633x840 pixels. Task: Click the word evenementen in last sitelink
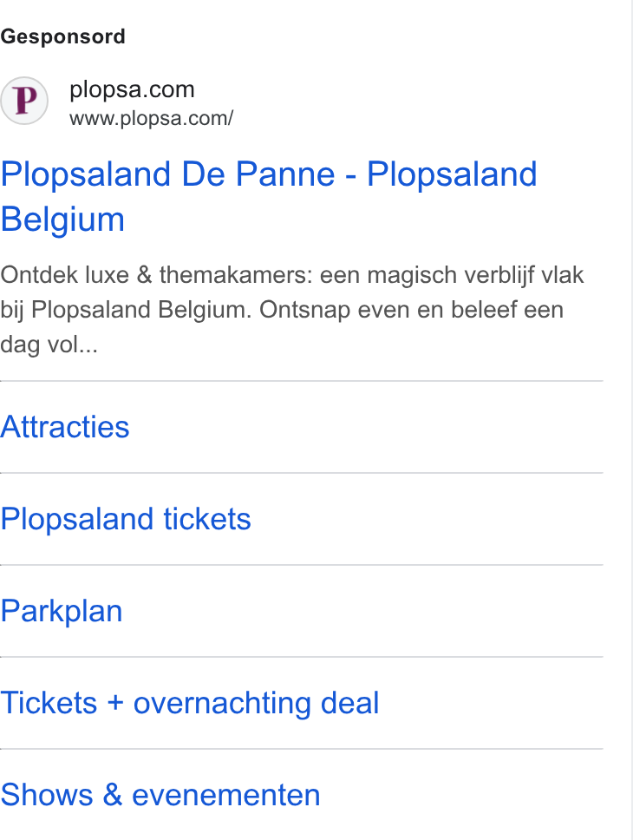click(x=226, y=795)
